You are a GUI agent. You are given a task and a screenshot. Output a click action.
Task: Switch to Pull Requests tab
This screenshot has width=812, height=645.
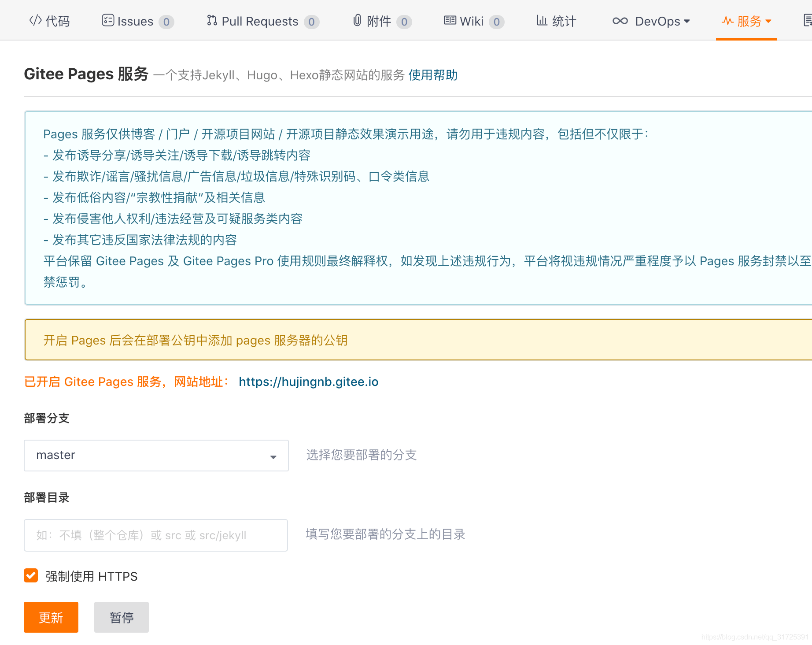[x=262, y=21]
